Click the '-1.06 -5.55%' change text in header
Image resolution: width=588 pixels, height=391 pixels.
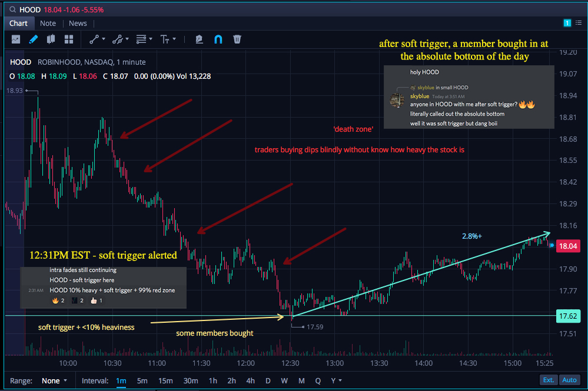(84, 9)
